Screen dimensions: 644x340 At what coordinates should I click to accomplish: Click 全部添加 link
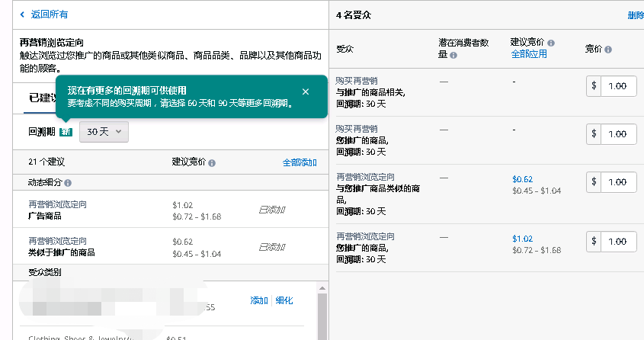click(300, 162)
